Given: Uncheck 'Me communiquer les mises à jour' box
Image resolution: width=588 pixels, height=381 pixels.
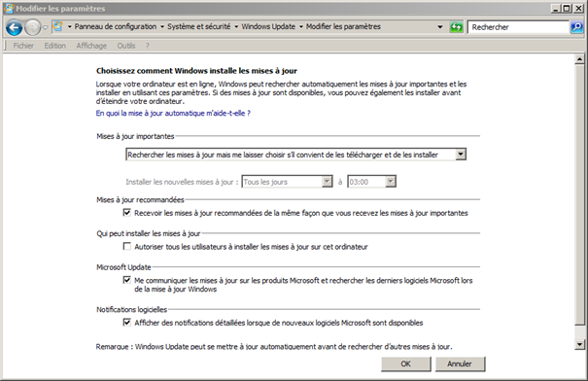Looking at the screenshot, I should 127,280.
